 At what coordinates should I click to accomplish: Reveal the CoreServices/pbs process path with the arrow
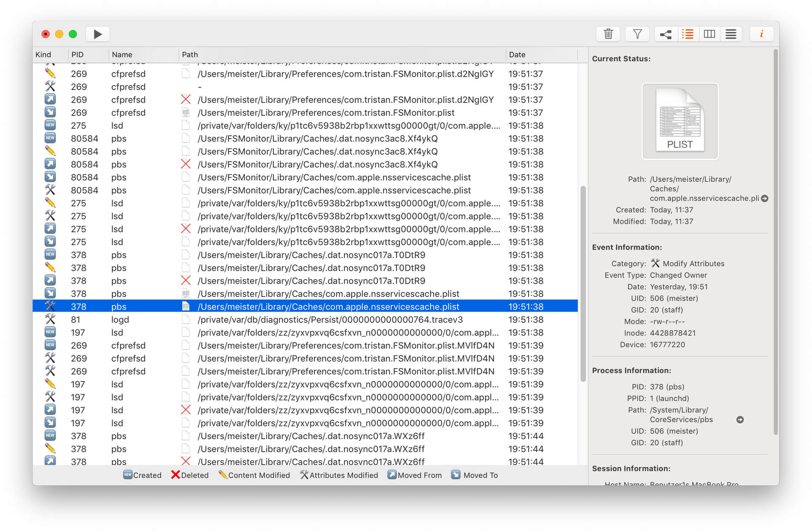click(740, 420)
